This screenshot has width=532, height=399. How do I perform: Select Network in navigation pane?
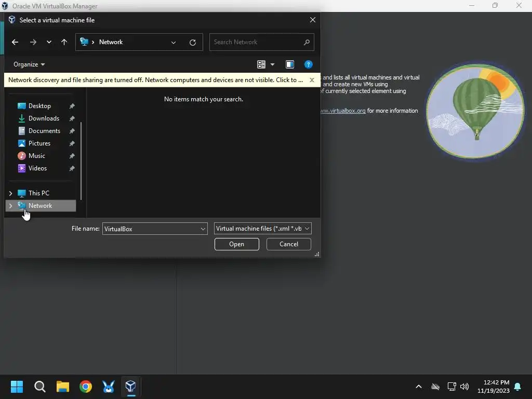[x=40, y=206]
